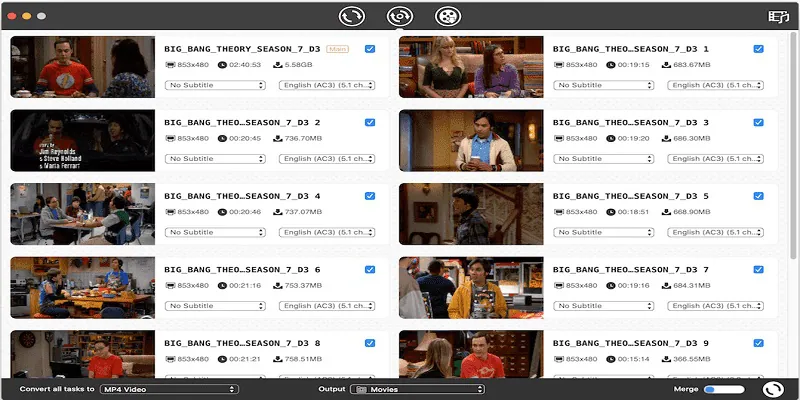Click title name BIG_BANG_THEO…SEASON_7_D3 9

click(x=631, y=343)
